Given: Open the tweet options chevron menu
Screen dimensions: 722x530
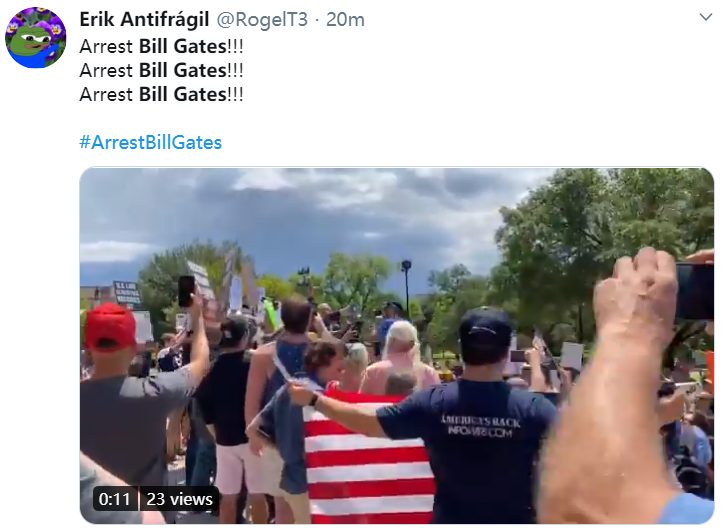Looking at the screenshot, I should (705, 17).
